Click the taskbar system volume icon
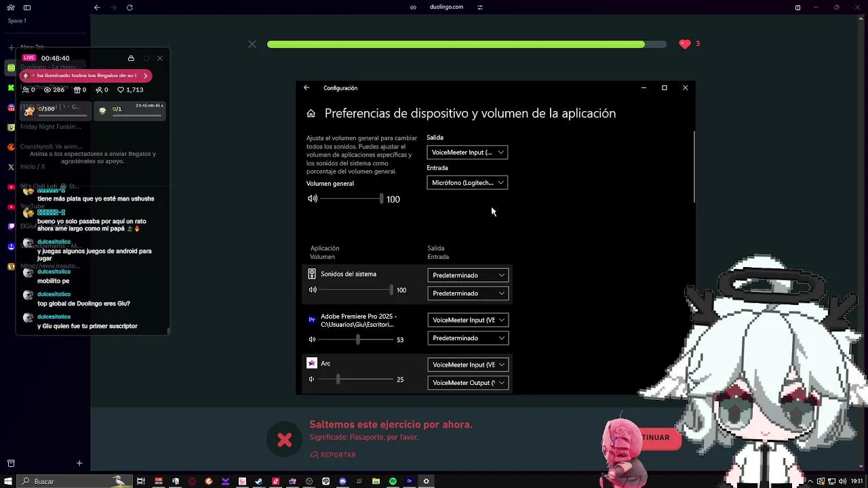This screenshot has height=488, width=868. pyautogui.click(x=843, y=481)
